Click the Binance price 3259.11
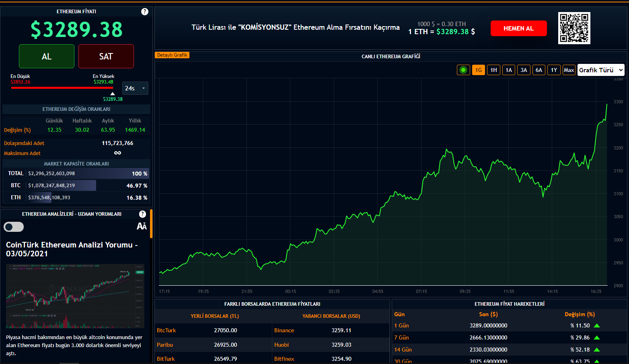The image size is (629, 364). click(x=341, y=331)
